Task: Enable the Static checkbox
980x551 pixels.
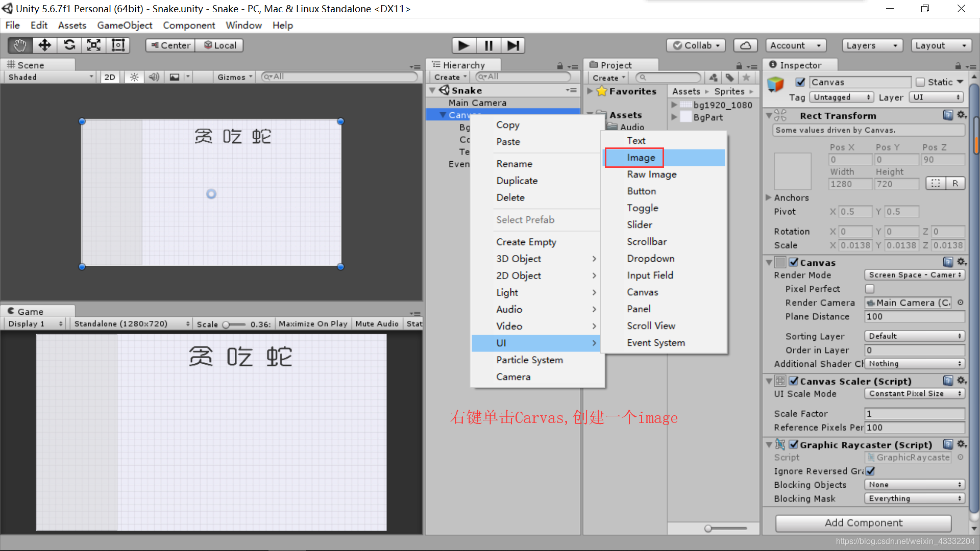Action: [x=920, y=82]
